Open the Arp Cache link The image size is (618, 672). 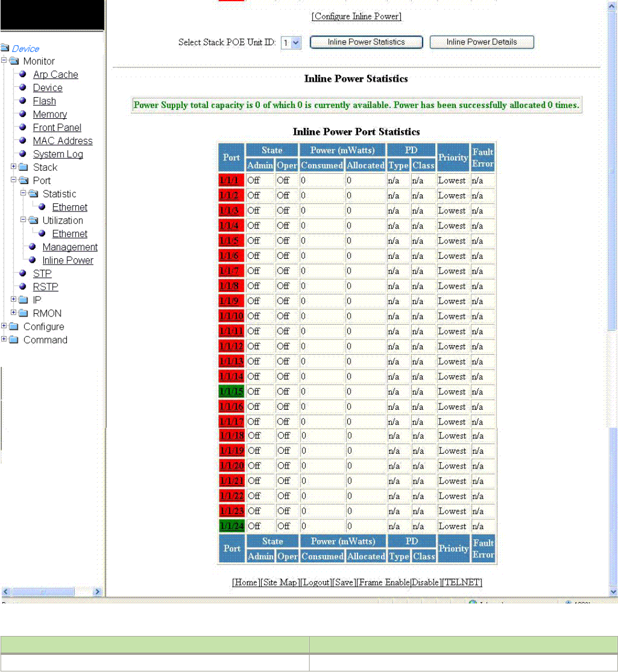tap(55, 74)
